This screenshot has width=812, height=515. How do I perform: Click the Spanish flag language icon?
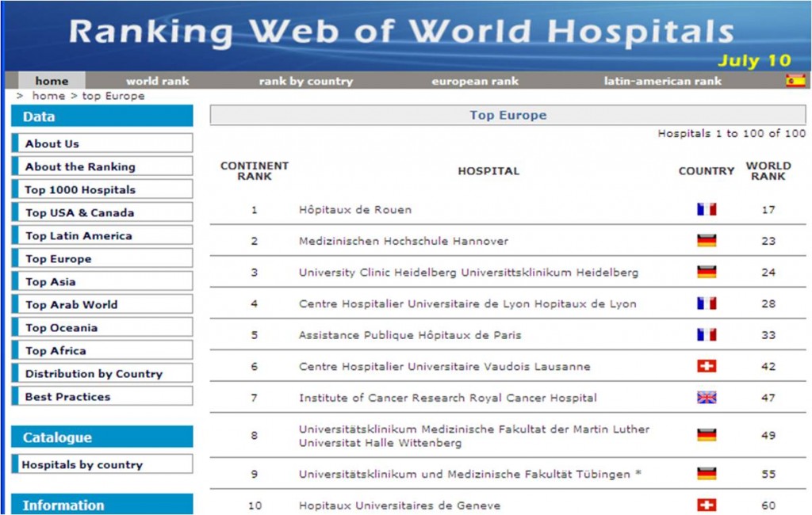[x=795, y=81]
